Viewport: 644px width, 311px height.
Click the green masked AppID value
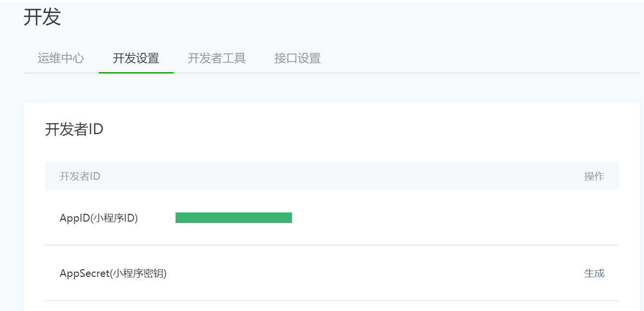(234, 218)
